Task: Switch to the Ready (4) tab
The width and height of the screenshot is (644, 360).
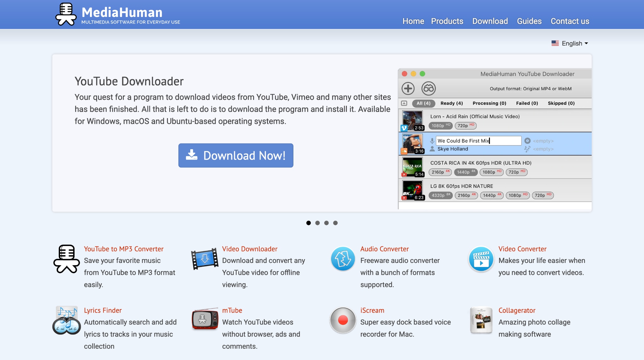Action: click(451, 103)
